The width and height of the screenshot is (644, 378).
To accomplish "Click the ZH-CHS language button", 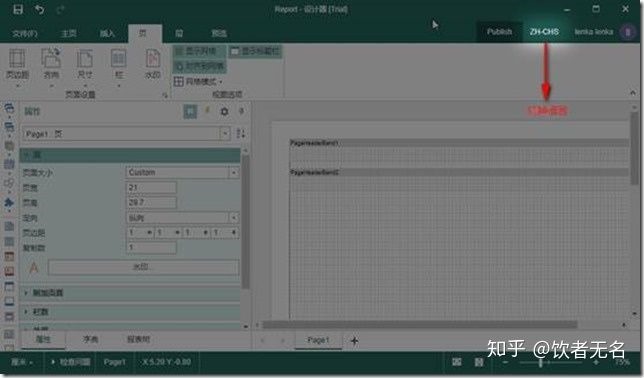I will click(x=544, y=32).
